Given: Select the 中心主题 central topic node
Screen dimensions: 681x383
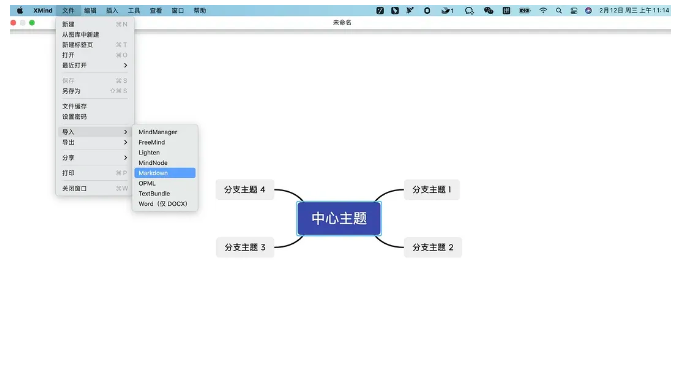Looking at the screenshot, I should point(339,218).
